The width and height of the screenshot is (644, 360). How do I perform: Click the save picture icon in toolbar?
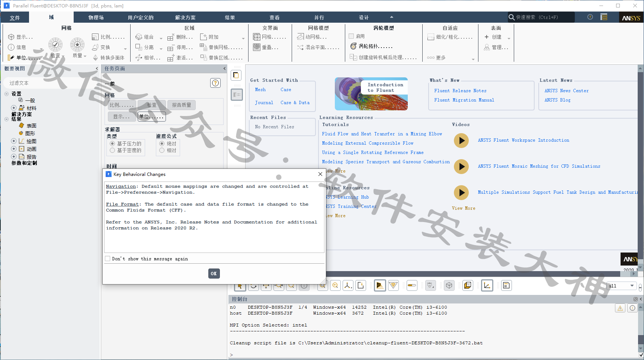361,285
